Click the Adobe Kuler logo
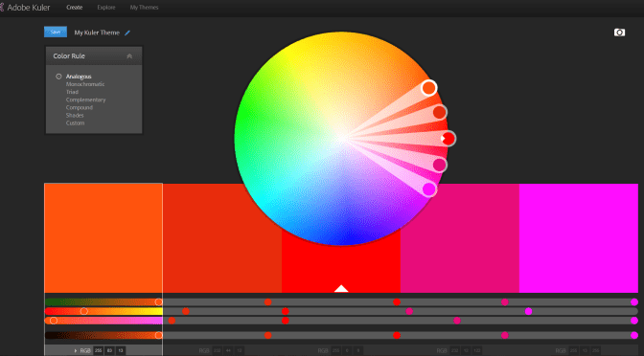Viewport: 644px width, 356px height. click(x=25, y=8)
